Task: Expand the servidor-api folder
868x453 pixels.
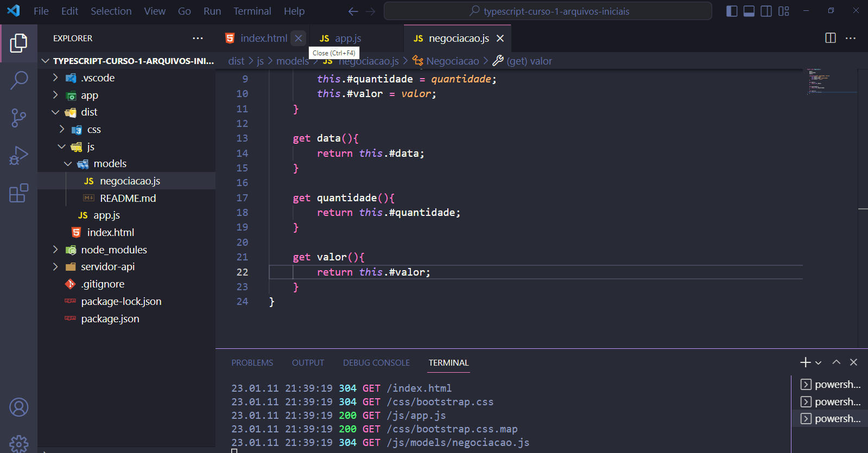Action: click(55, 267)
